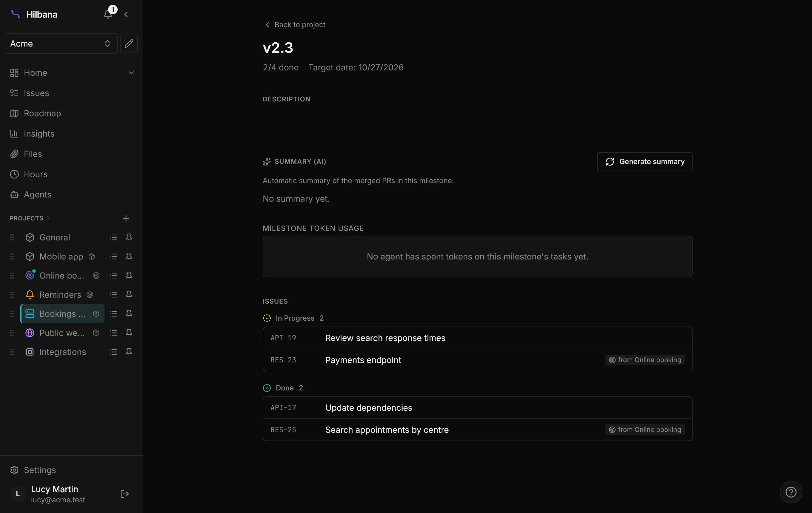
Task: Open issue RES-25 Search appointments by centre
Action: [477, 430]
